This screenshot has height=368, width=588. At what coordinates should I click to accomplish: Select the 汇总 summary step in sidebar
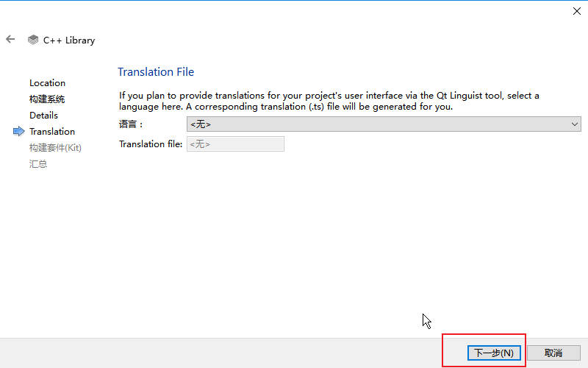(38, 164)
